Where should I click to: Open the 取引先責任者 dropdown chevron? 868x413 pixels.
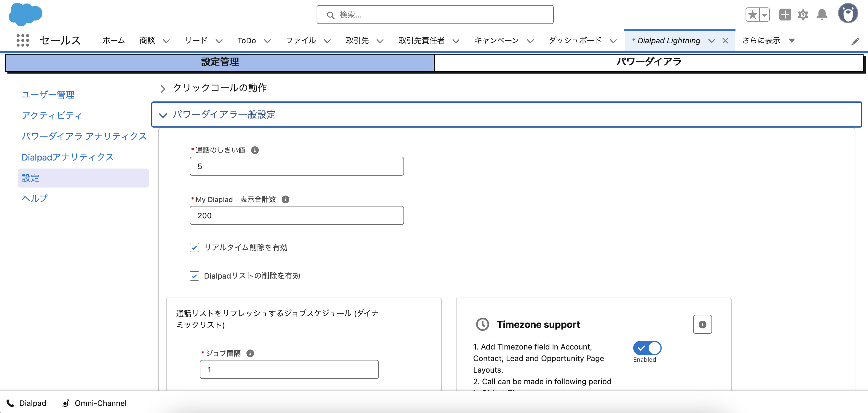[456, 41]
